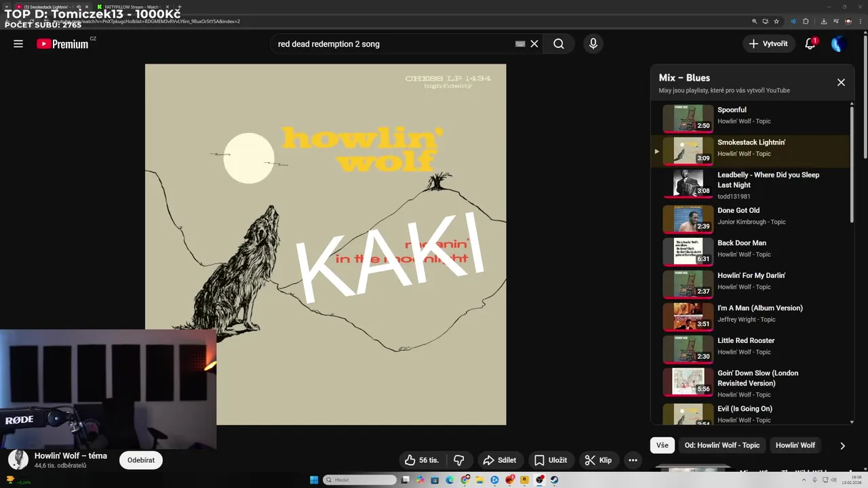This screenshot has width=868, height=488.
Task: Open Little Red Rooster thumbnail
Action: pyautogui.click(x=688, y=349)
